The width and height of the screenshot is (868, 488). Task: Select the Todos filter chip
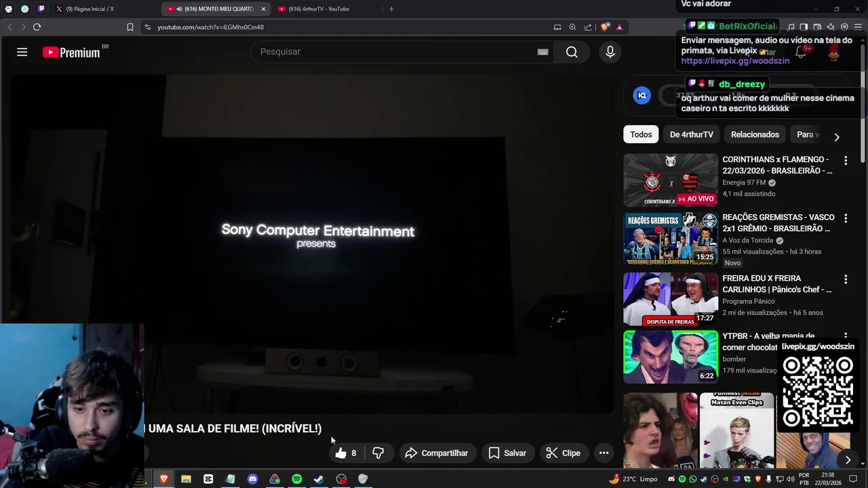coord(641,134)
